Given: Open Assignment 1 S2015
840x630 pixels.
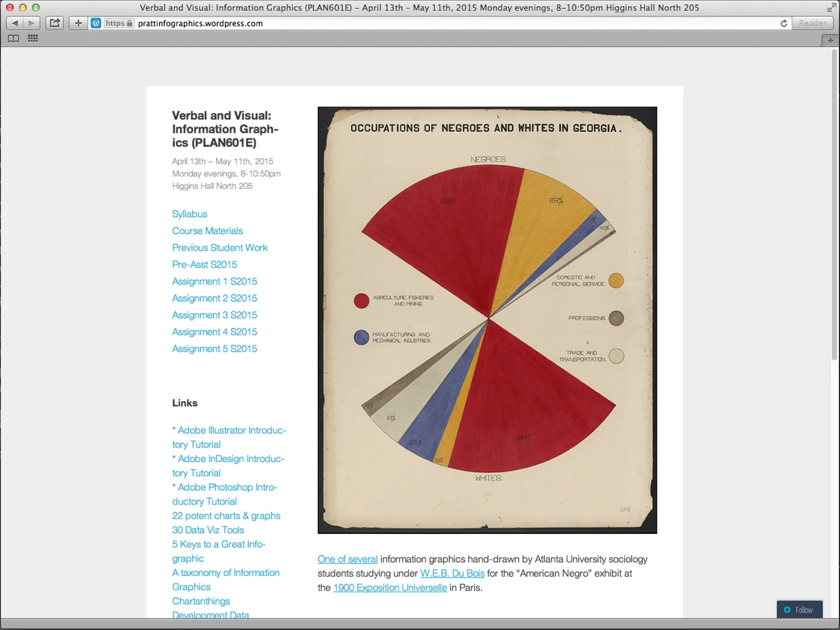Looking at the screenshot, I should (x=215, y=281).
